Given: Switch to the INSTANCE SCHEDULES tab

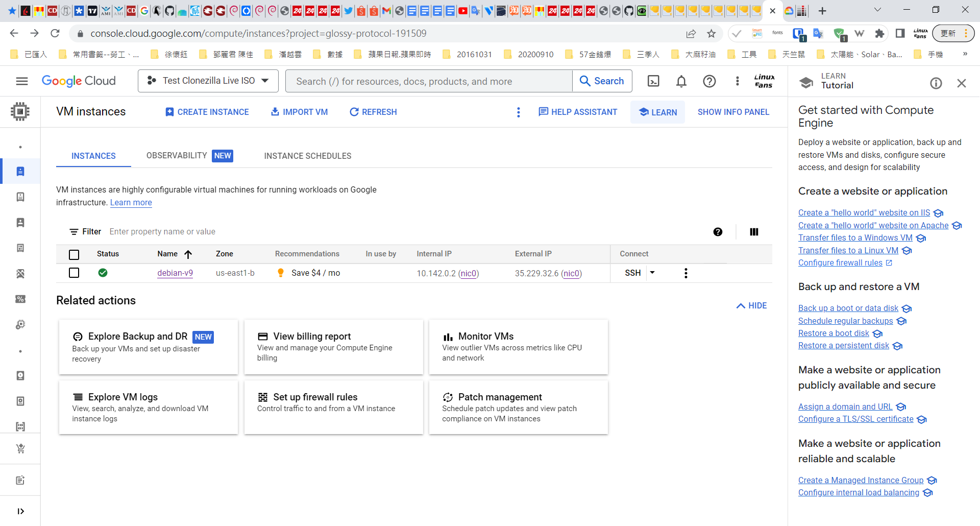Looking at the screenshot, I should pos(308,156).
